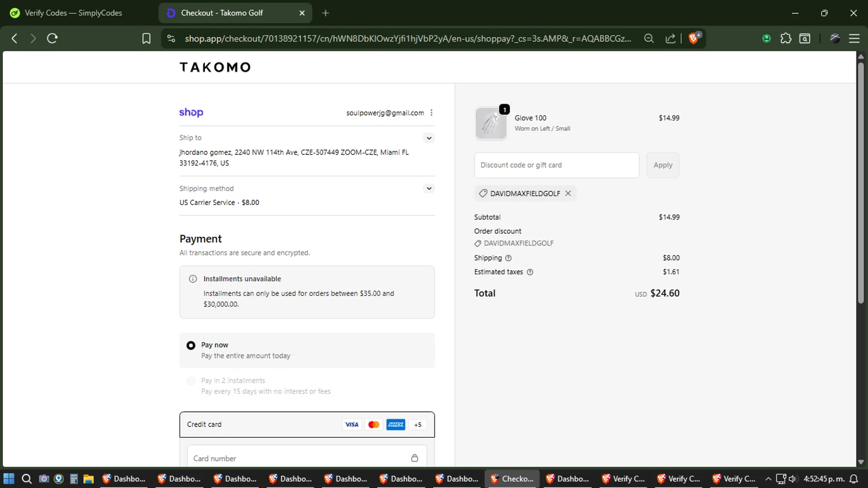This screenshot has width=868, height=488.
Task: Open the Calculator taskbar icon
Action: [73, 479]
